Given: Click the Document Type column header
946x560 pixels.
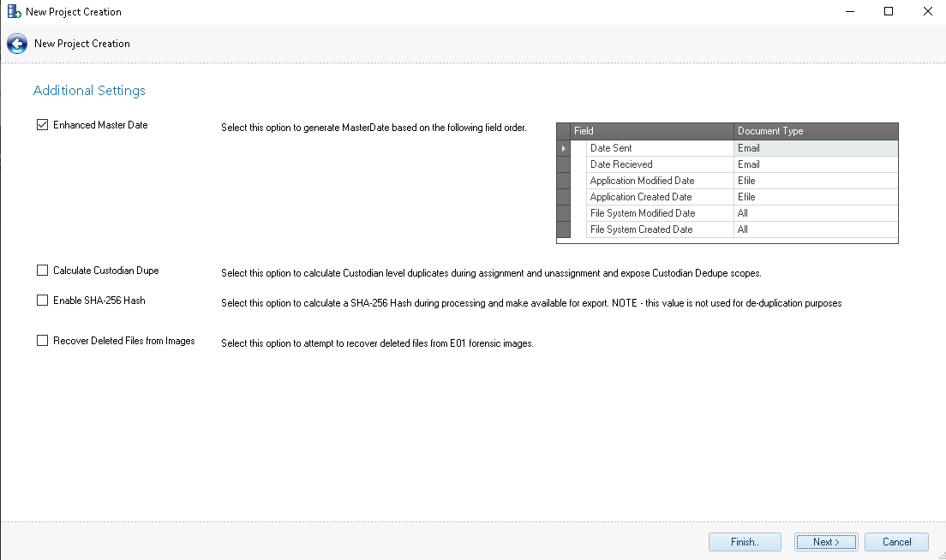Looking at the screenshot, I should [816, 131].
